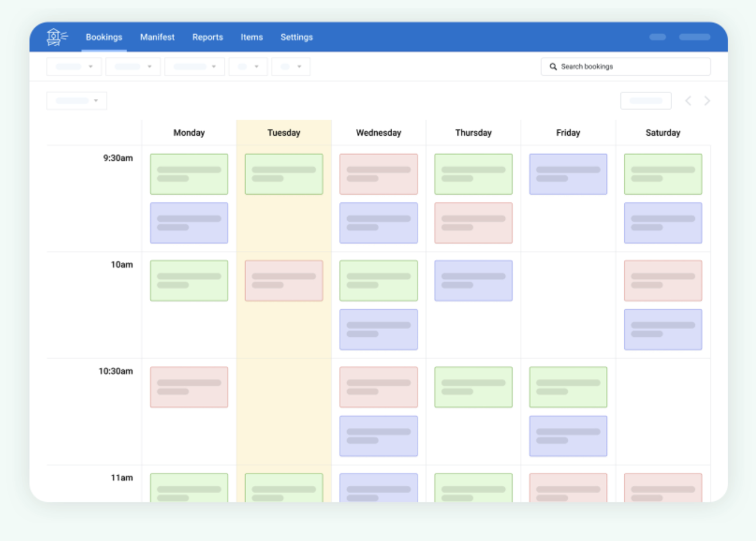Click the blank button beside the week arrows
The height and width of the screenshot is (541, 756).
[x=646, y=101]
